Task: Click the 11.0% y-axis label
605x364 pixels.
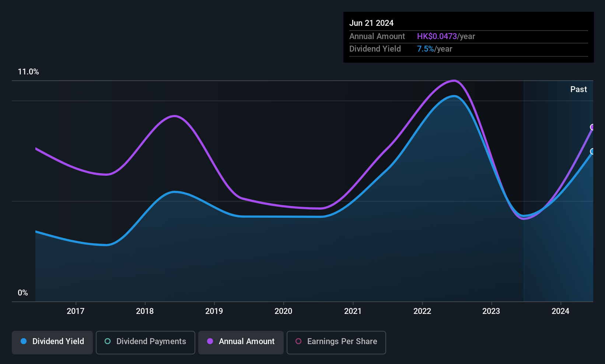Action: click(28, 72)
